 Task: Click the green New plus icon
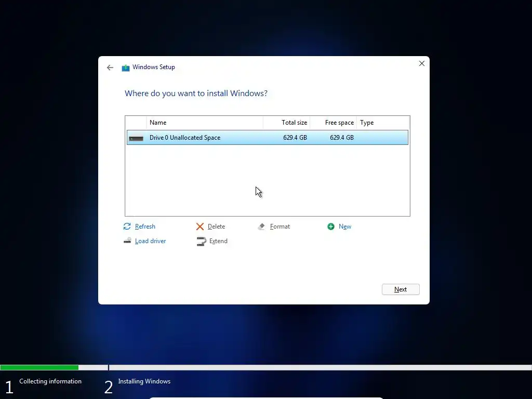click(x=331, y=227)
